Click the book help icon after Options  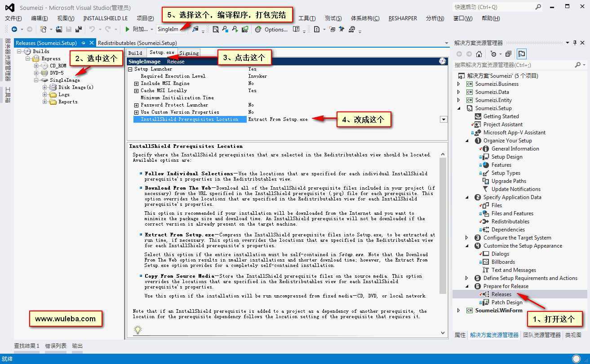296,29
